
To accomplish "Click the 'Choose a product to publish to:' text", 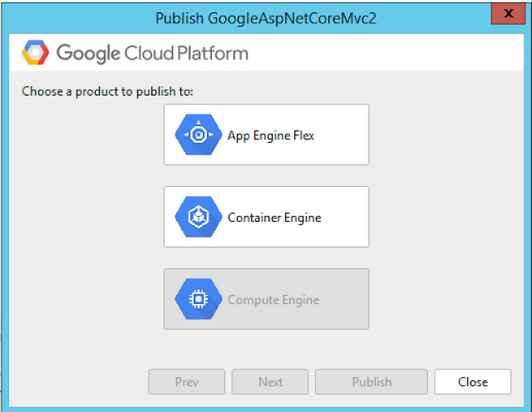I will click(107, 92).
